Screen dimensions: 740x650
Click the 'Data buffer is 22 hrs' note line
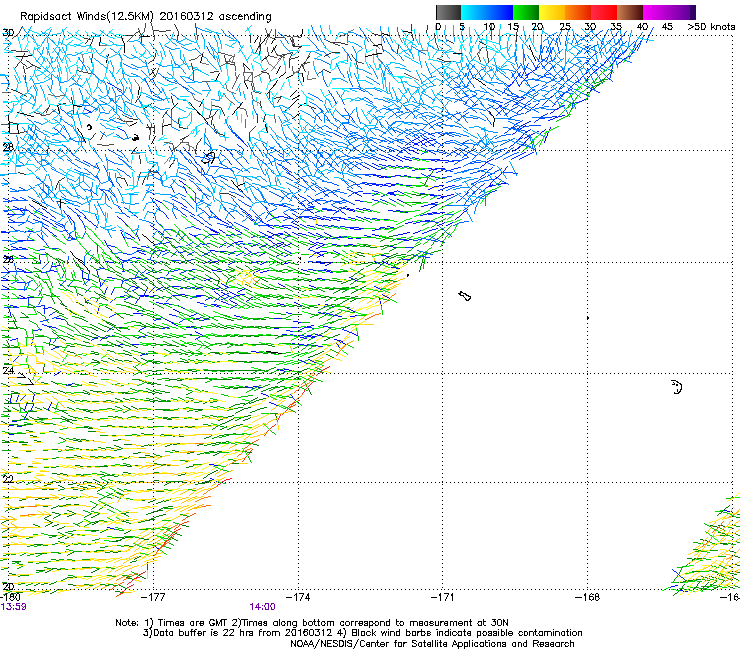tap(362, 633)
